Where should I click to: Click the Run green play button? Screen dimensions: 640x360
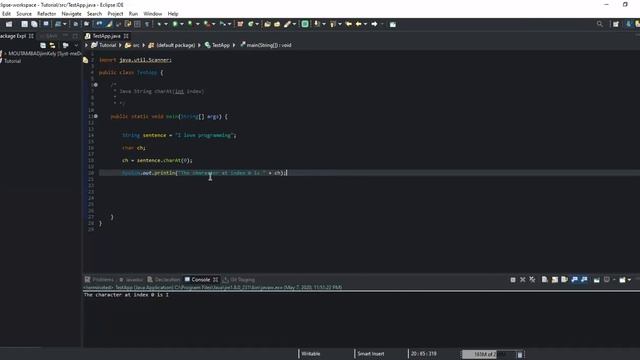[175, 24]
